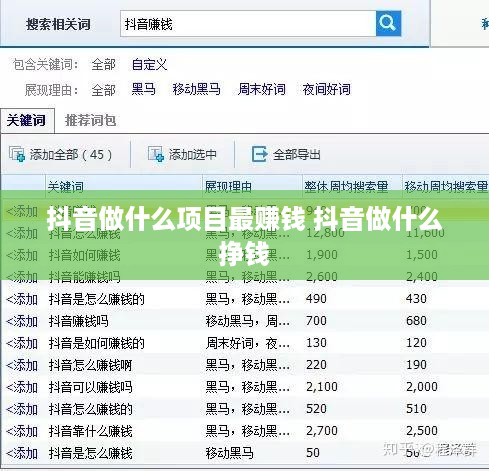Click the 添加选中 add-selected icon
Image resolution: width=489 pixels, height=471 pixels.
tap(156, 154)
